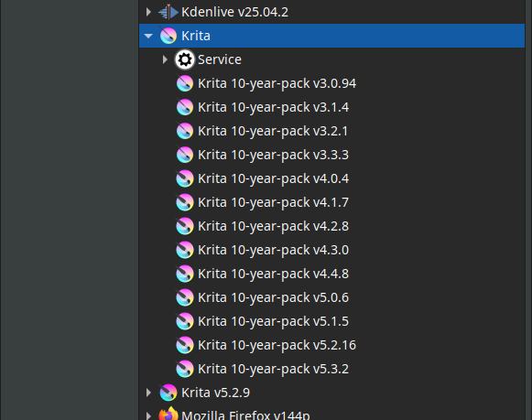532x420 pixels.
Task: Click the Krita v5.2.9 app icon
Action: (x=168, y=393)
